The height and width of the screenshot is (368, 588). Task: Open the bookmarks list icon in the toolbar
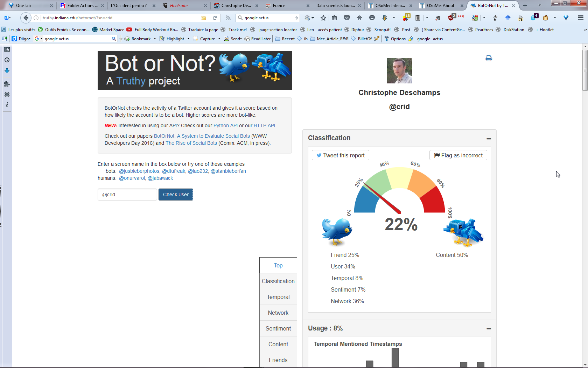(x=334, y=18)
